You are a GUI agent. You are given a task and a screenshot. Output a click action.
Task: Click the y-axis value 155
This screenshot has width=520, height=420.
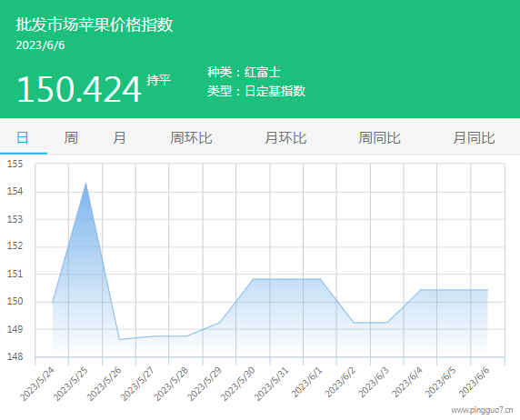tap(15, 164)
